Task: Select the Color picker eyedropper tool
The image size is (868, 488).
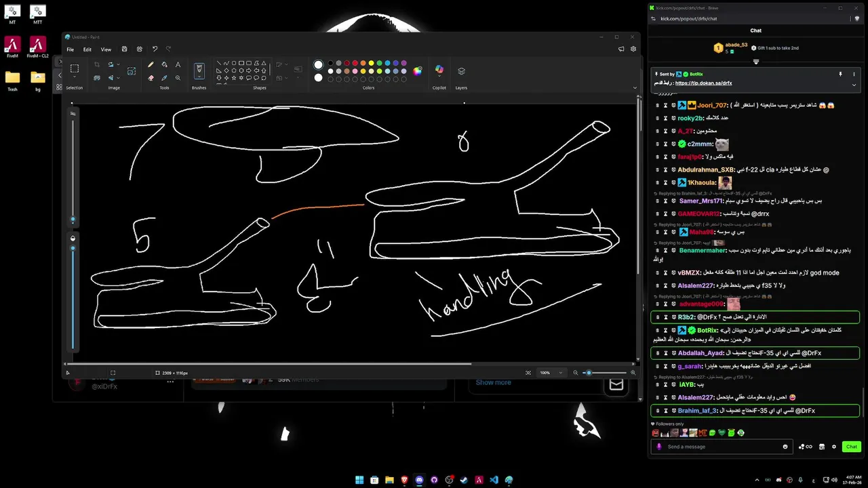Action: pyautogui.click(x=164, y=77)
